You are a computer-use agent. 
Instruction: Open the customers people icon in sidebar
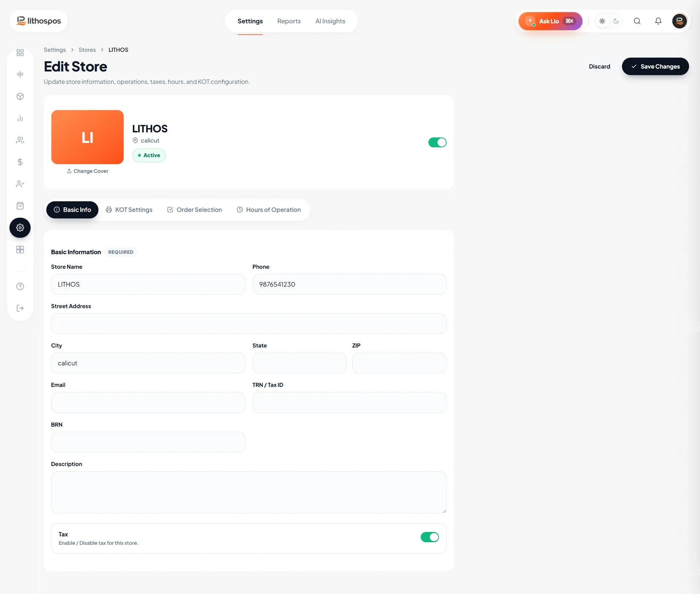tap(20, 140)
